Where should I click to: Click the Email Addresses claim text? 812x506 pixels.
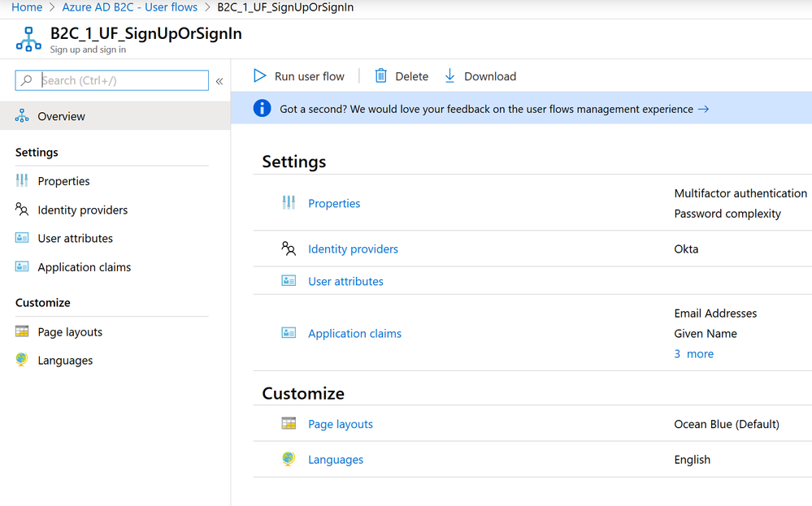click(x=715, y=313)
